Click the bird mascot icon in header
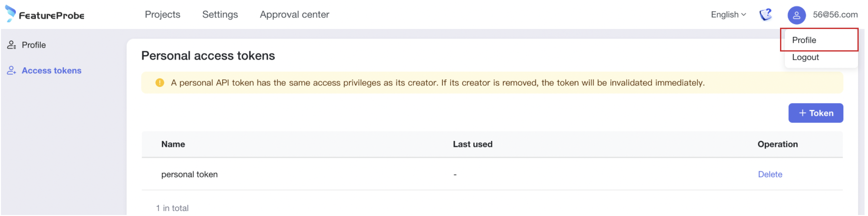868x216 pixels. click(766, 15)
